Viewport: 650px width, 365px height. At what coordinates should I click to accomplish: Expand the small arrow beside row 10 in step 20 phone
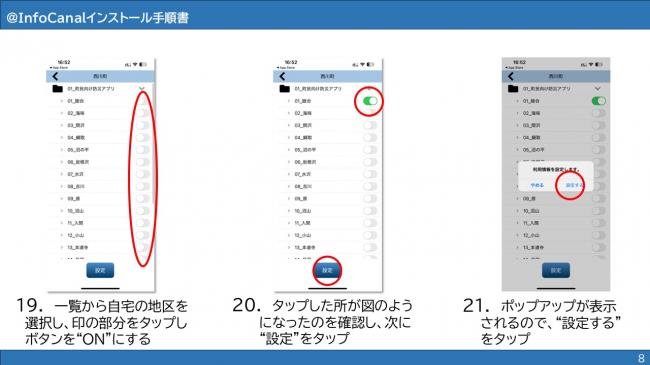coord(289,211)
